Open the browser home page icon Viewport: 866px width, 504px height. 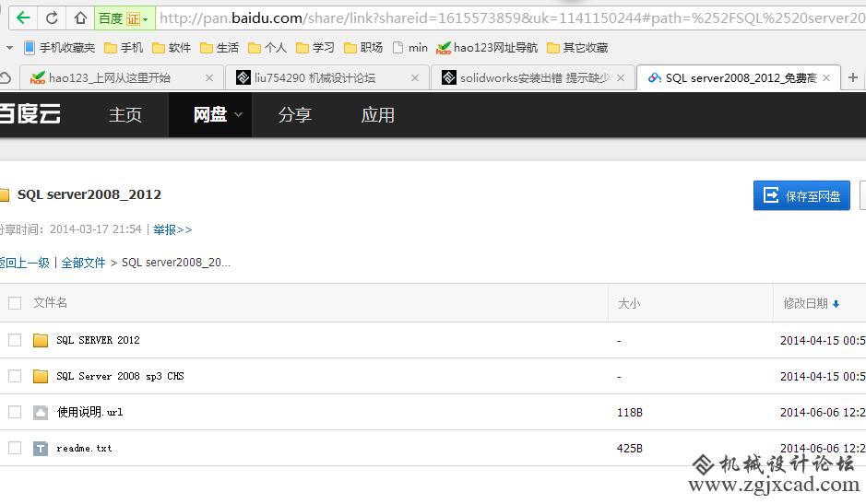(x=80, y=18)
